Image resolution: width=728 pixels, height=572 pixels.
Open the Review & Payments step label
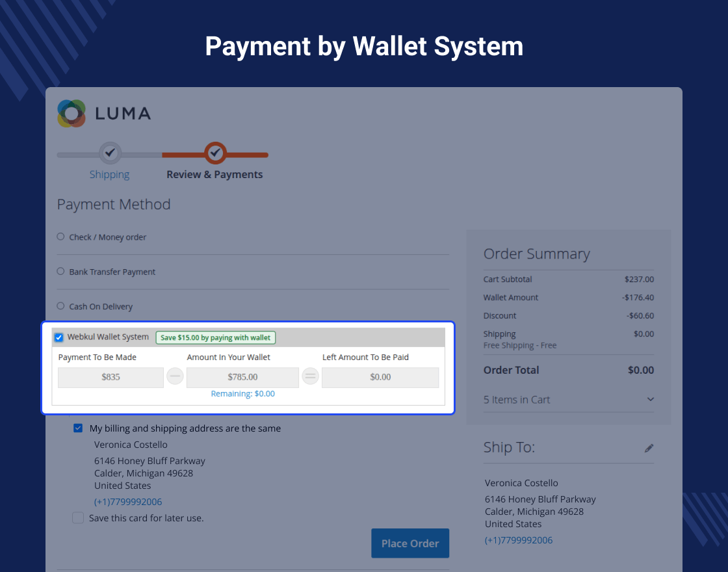(214, 175)
